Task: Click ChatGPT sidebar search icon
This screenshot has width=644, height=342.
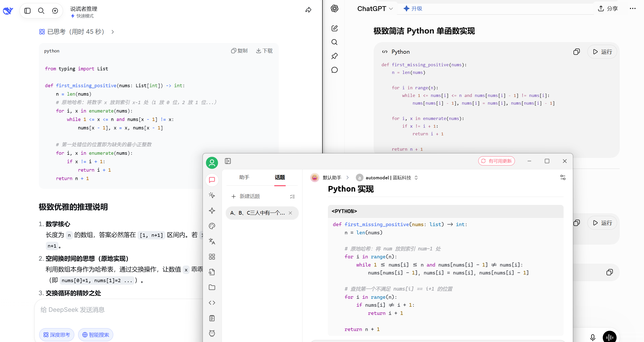Action: point(335,42)
